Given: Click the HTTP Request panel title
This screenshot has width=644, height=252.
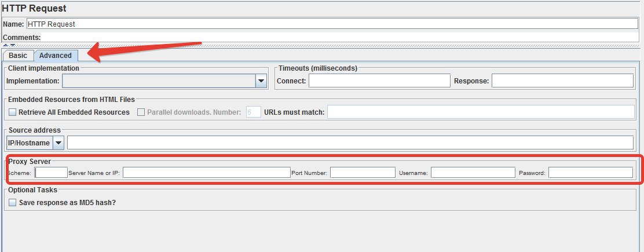Looking at the screenshot, I should [34, 8].
